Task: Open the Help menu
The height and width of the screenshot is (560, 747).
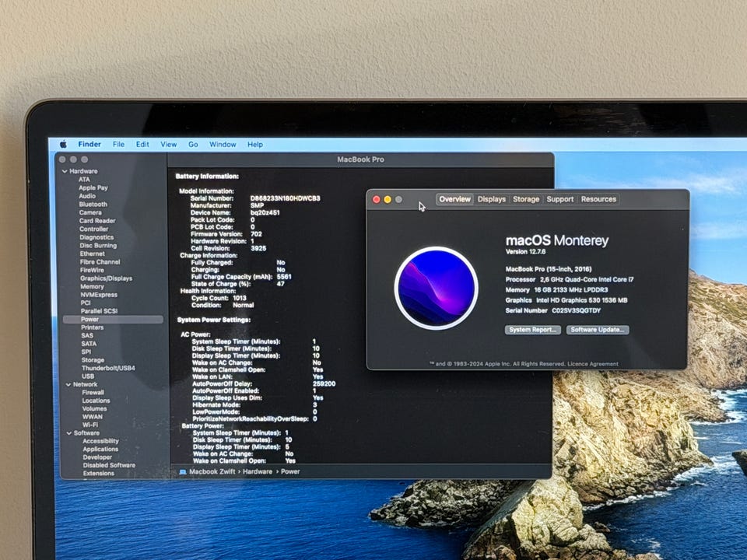Action: pyautogui.click(x=255, y=145)
